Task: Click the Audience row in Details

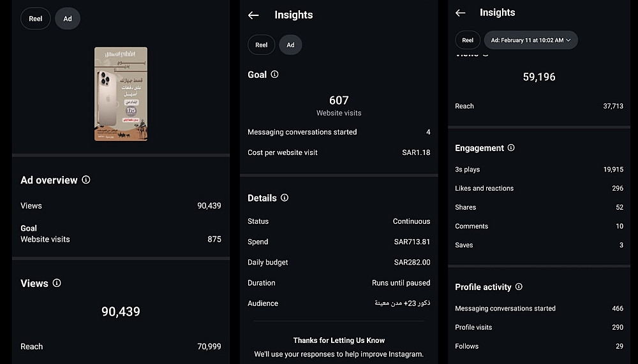Action: point(339,303)
